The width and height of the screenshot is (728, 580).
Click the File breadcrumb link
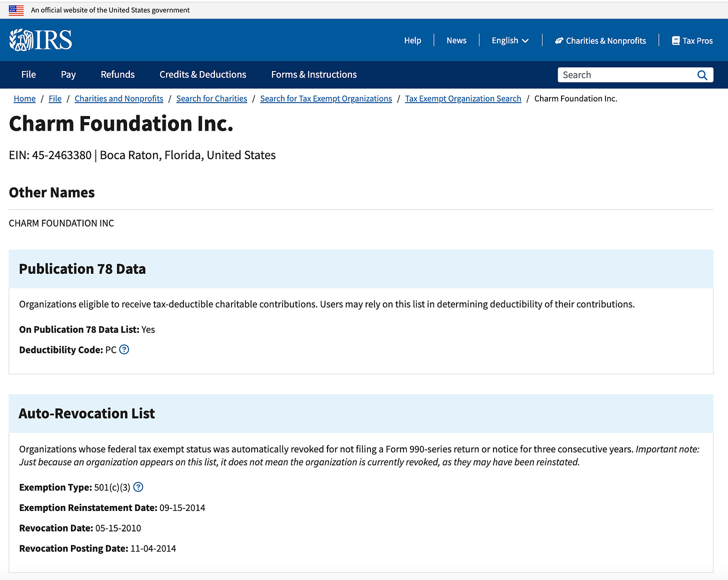pyautogui.click(x=55, y=99)
